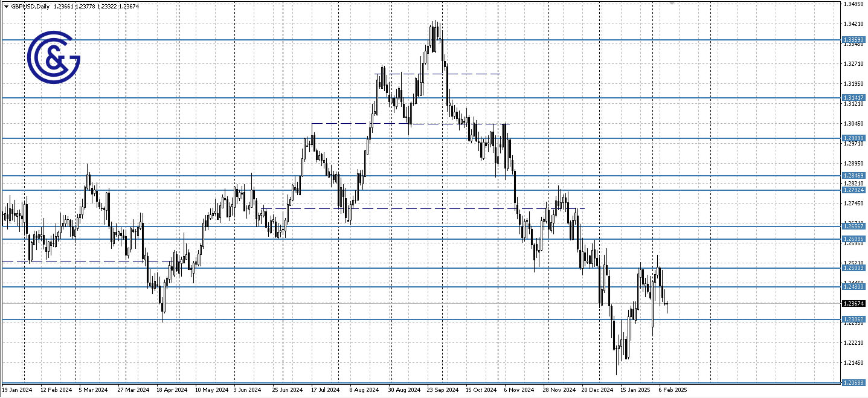Select the 1.29890 horizontal level label
The width and height of the screenshot is (868, 398).
tap(854, 138)
